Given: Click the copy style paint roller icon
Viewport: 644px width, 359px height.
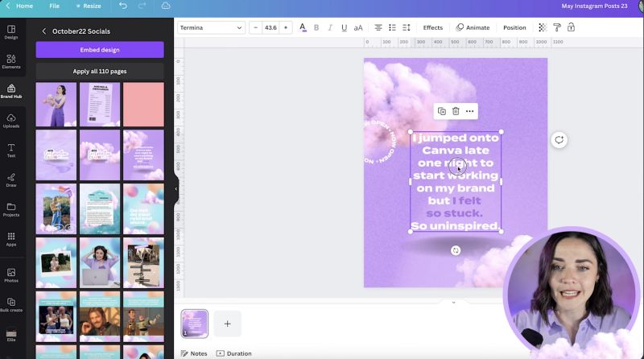Looking at the screenshot, I should tap(557, 27).
